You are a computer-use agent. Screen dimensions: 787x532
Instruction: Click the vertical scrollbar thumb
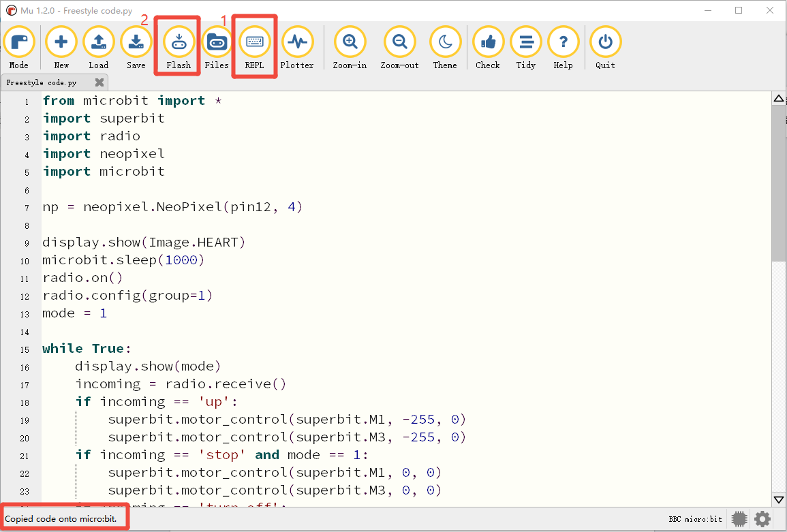[779, 183]
